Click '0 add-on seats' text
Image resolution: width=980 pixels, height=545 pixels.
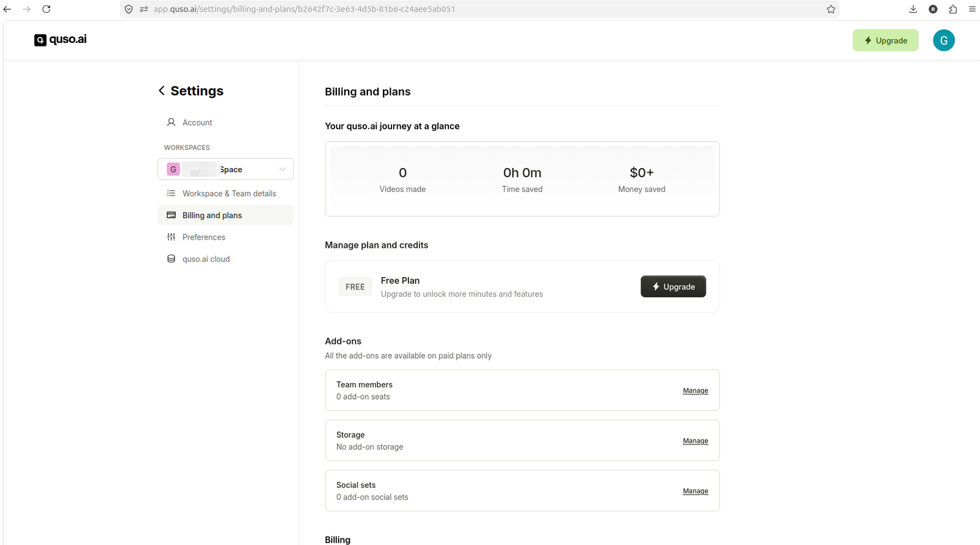(x=363, y=397)
